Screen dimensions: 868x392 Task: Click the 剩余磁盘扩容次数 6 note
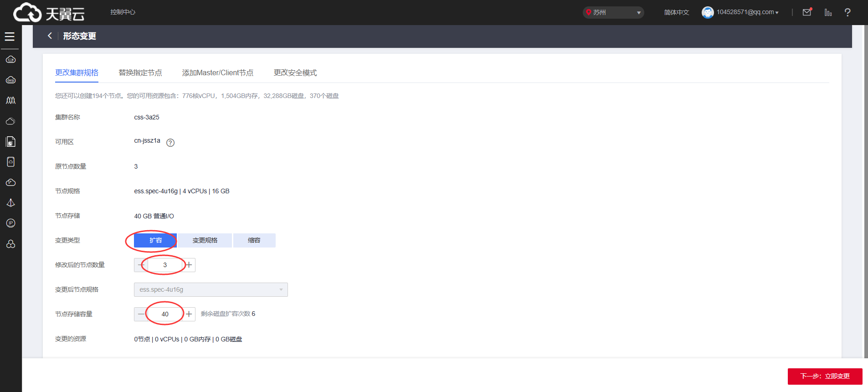(228, 314)
